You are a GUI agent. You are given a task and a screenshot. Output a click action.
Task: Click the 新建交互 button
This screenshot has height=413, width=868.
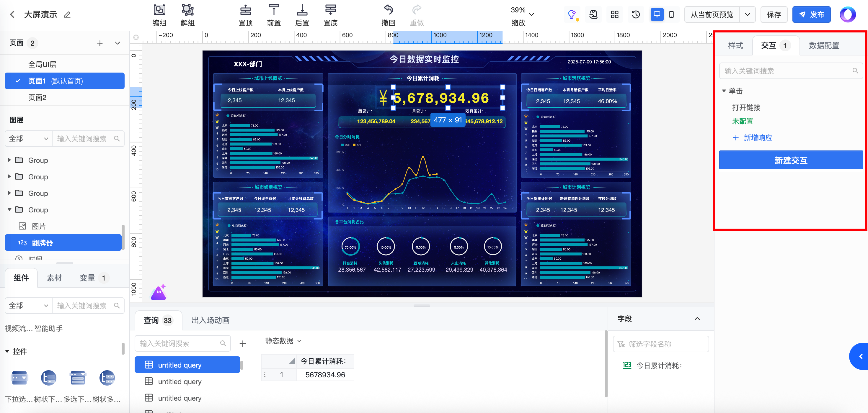(791, 160)
